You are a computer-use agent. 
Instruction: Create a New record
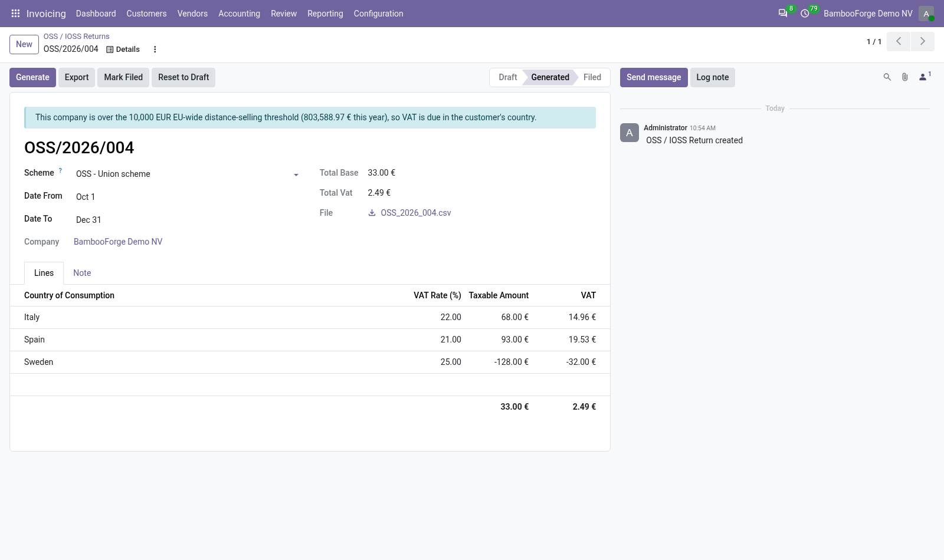[x=24, y=44]
